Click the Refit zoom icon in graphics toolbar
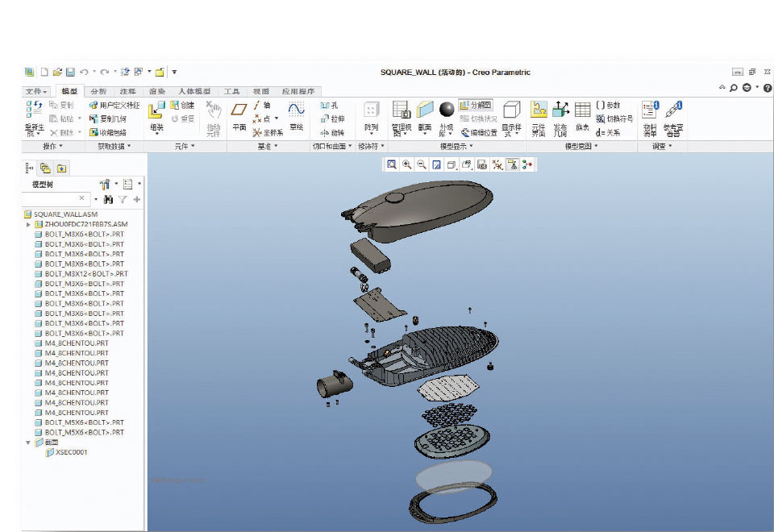Screen dimensions: 774x532 pyautogui.click(x=391, y=164)
